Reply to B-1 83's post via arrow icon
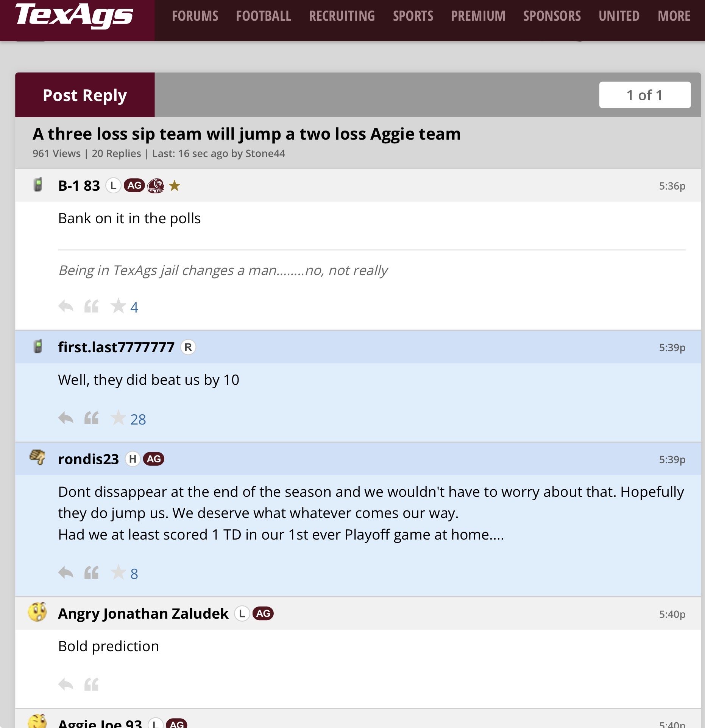The height and width of the screenshot is (728, 705). 66,306
